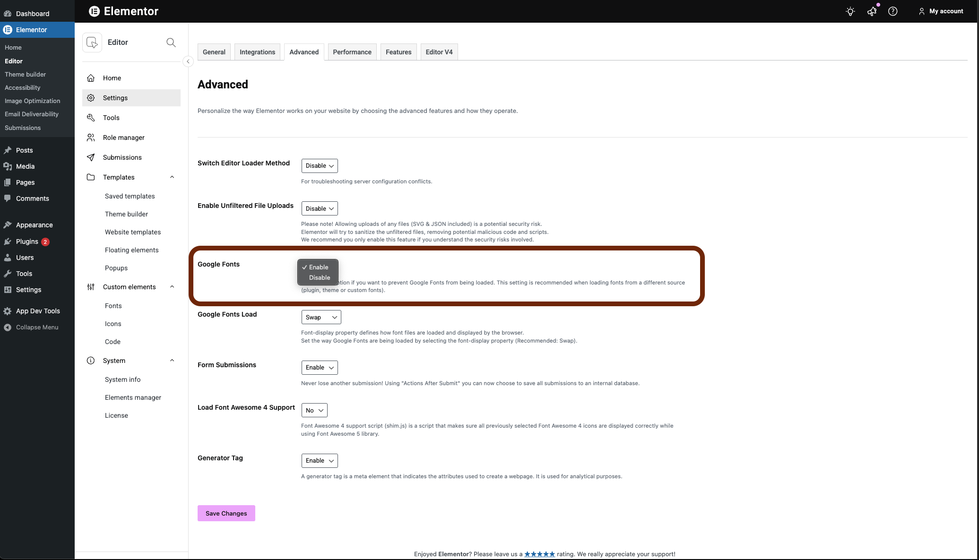Collapse the sidebar with the arrow handle

pyautogui.click(x=188, y=61)
